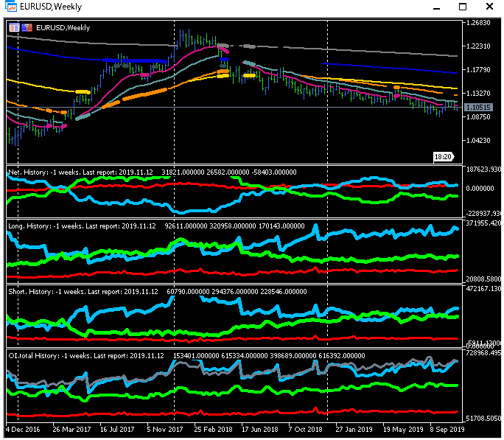Click the chart window icon in title bar
Screen dimensions: 504x440
10,6
